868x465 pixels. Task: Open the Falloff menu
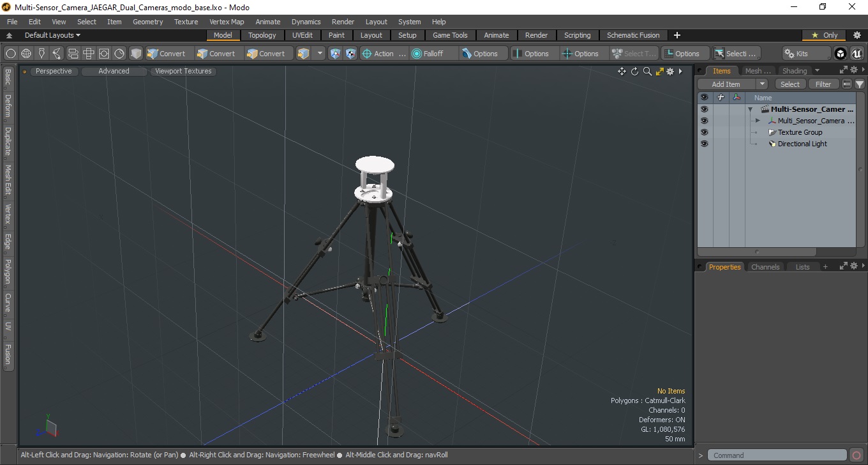coord(434,54)
